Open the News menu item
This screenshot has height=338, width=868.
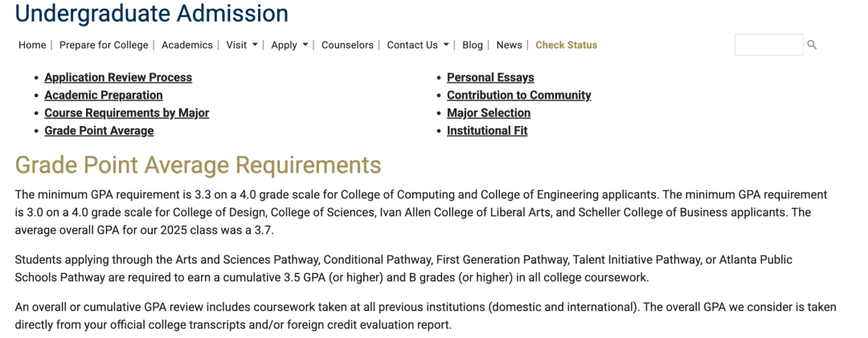[509, 45]
